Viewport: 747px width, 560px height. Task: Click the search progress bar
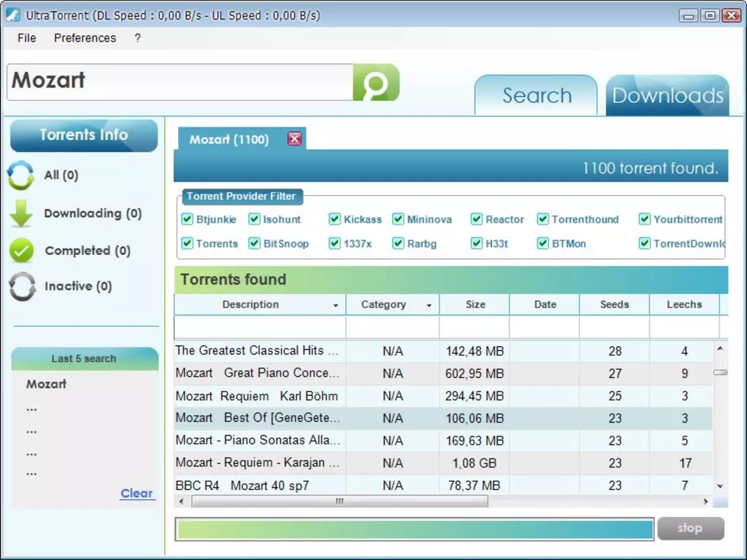414,529
